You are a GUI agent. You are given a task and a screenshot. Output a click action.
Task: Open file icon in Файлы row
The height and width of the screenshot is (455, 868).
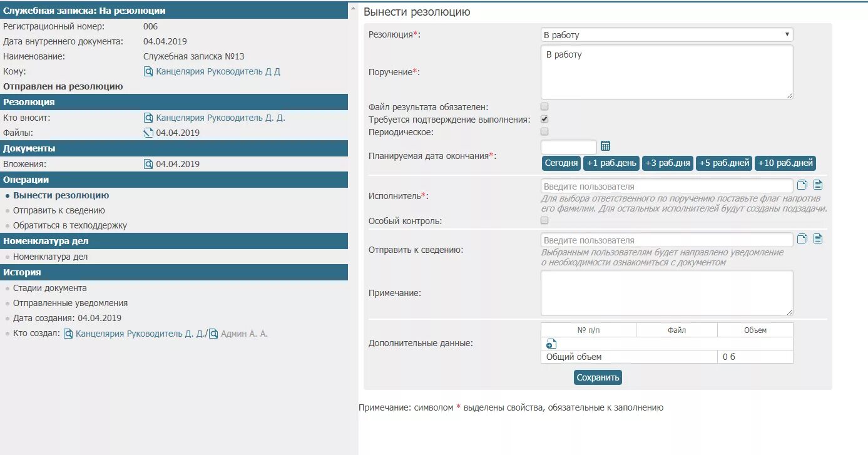click(148, 133)
